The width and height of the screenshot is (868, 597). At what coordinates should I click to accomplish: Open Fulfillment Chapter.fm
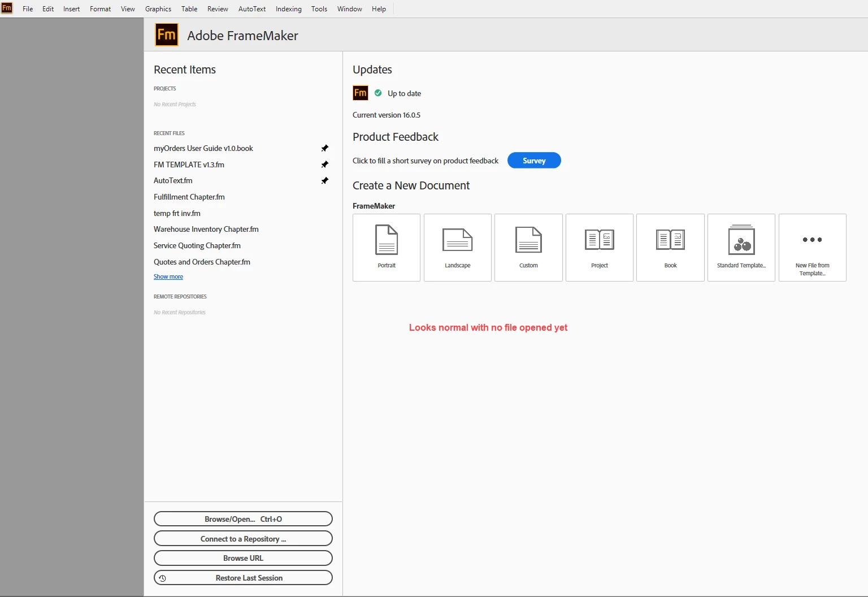click(189, 197)
